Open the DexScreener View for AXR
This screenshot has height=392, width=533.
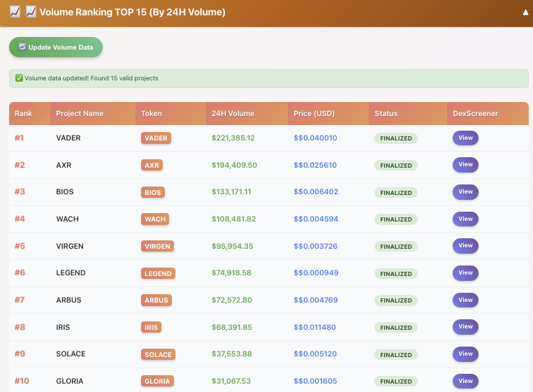click(465, 164)
